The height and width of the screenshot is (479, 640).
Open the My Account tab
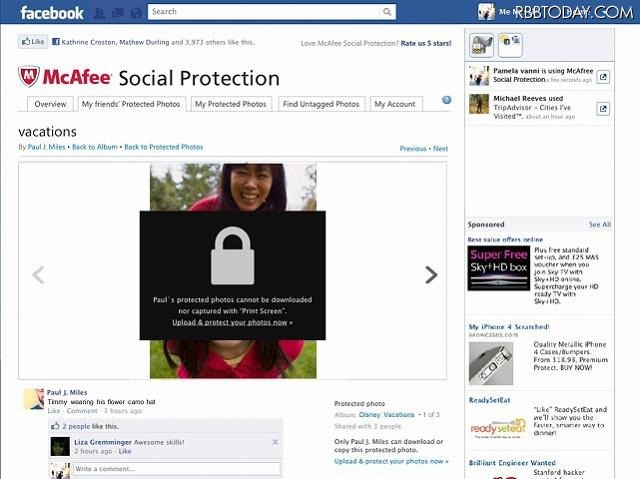(x=395, y=104)
